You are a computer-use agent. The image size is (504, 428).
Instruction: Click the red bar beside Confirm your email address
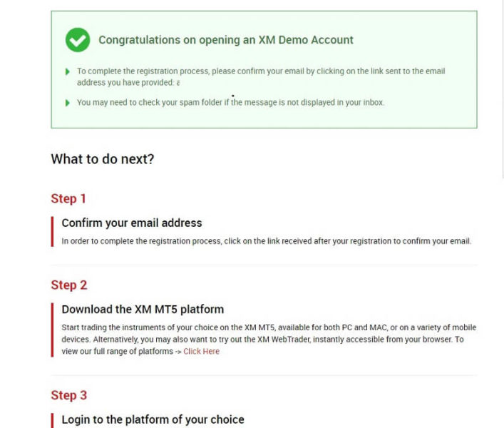pos(52,231)
